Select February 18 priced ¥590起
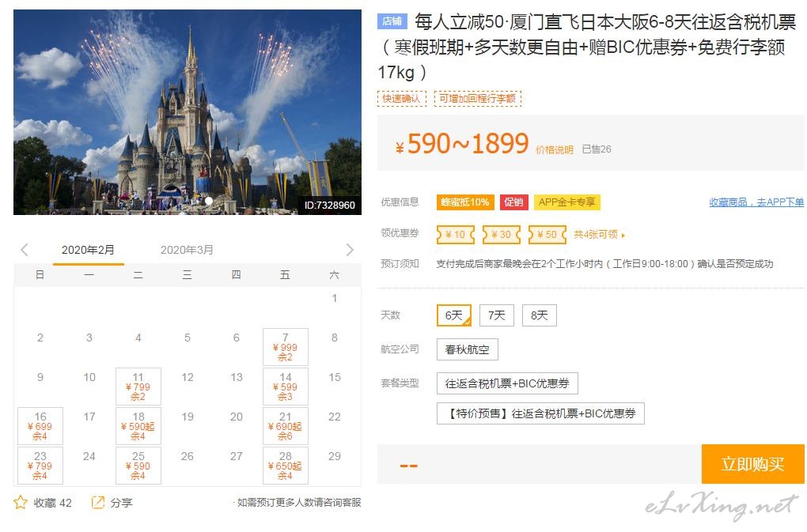Image resolution: width=807 pixels, height=532 pixels. pyautogui.click(x=138, y=426)
